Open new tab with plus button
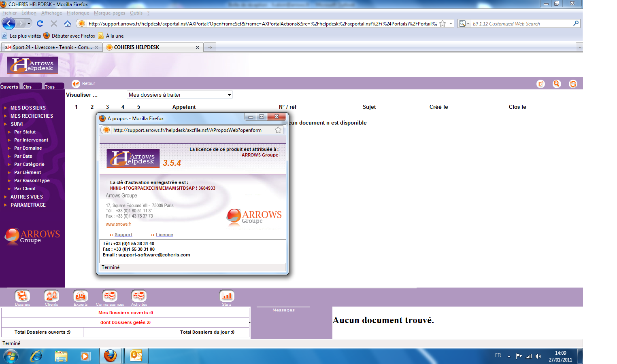Viewport: 617px width, 364px height. (x=210, y=47)
